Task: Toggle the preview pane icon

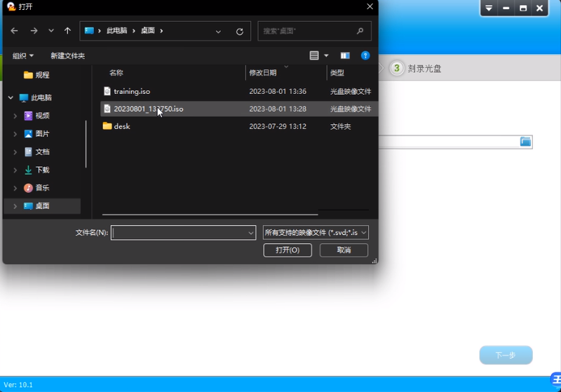Action: (x=345, y=55)
